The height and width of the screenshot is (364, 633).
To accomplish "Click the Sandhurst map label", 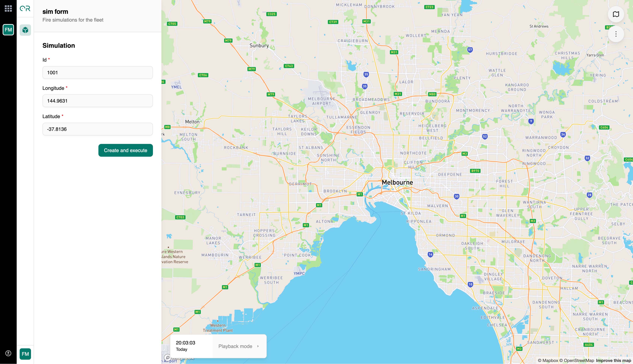I will pos(541,342).
